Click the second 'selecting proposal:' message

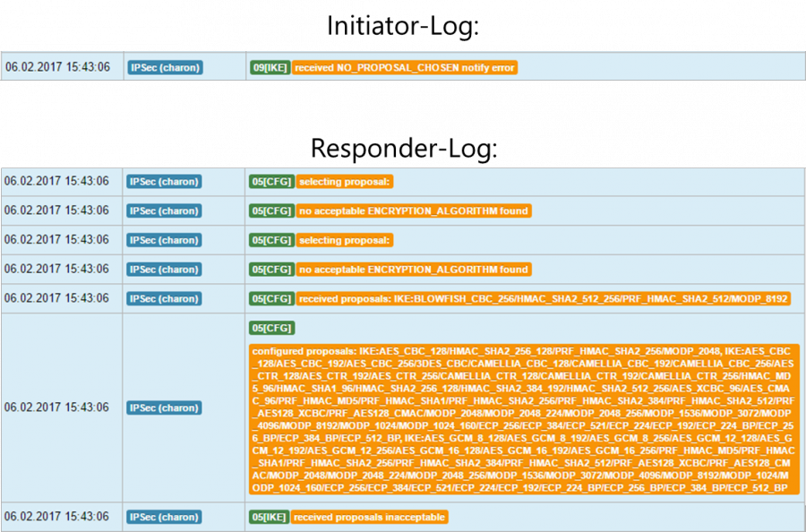(x=345, y=240)
